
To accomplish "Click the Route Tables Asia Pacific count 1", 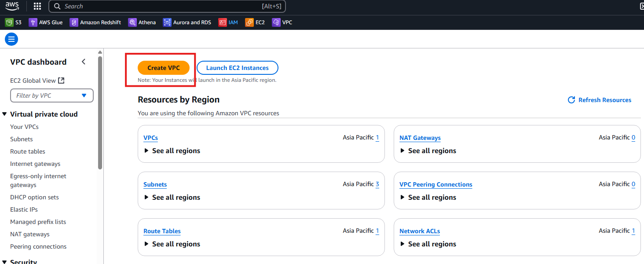I will [x=377, y=231].
